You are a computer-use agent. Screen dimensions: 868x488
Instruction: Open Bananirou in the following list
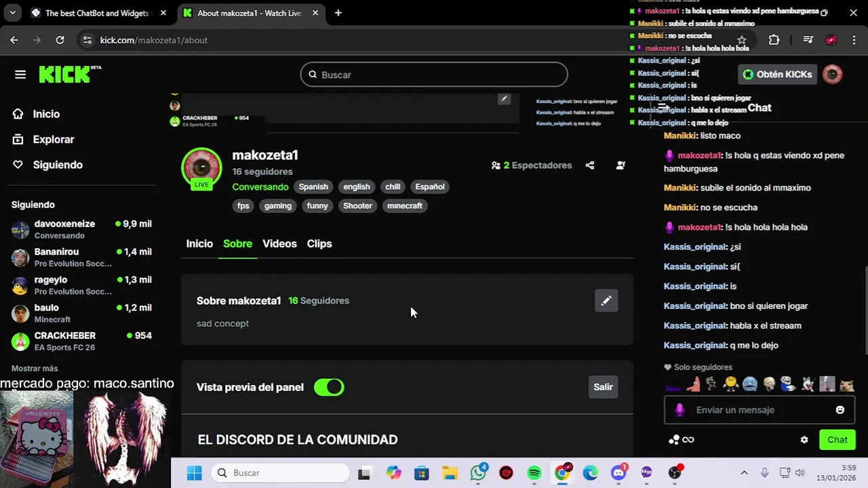(81, 258)
